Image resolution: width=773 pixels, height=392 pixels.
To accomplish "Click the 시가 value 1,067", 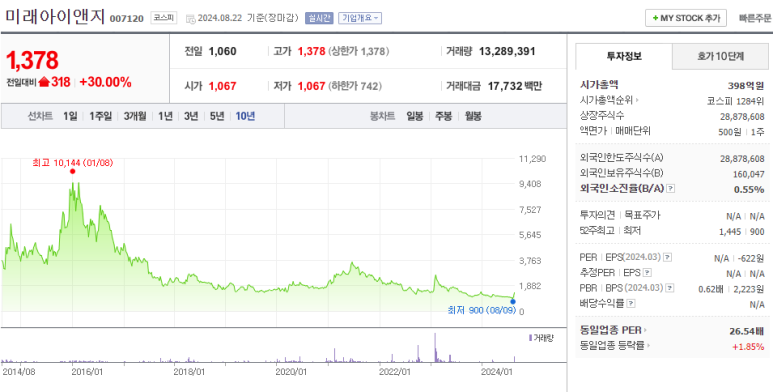I will pyautogui.click(x=222, y=86).
